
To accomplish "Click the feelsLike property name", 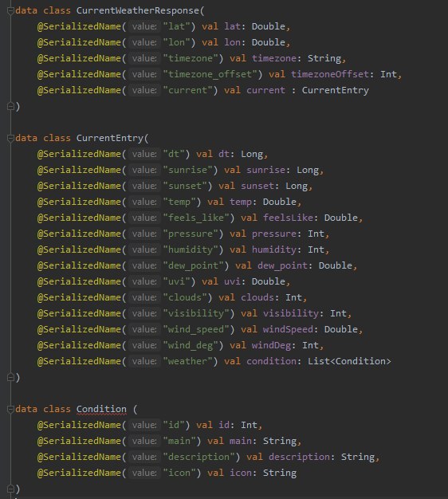I will 289,218.
